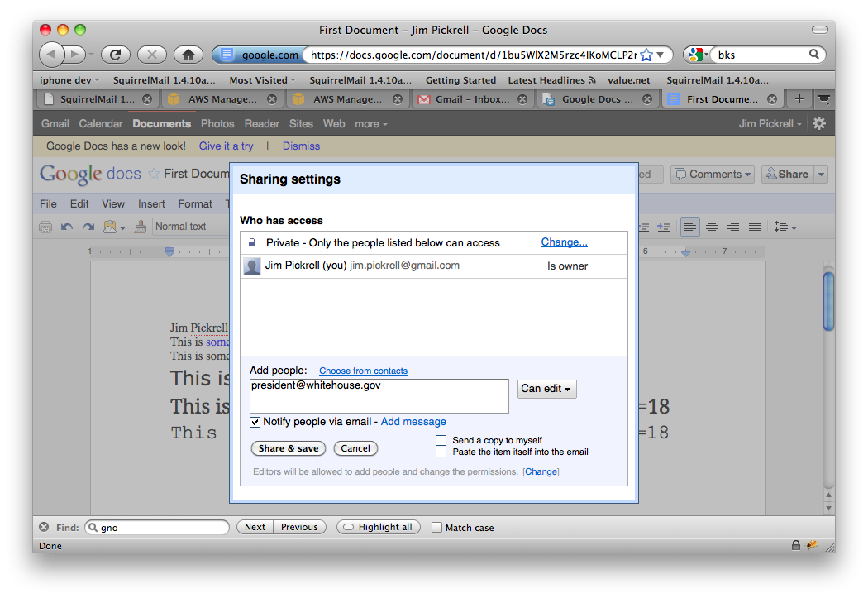This screenshot has height=598, width=868.
Task: Open a new tab with the plus button
Action: tap(799, 98)
